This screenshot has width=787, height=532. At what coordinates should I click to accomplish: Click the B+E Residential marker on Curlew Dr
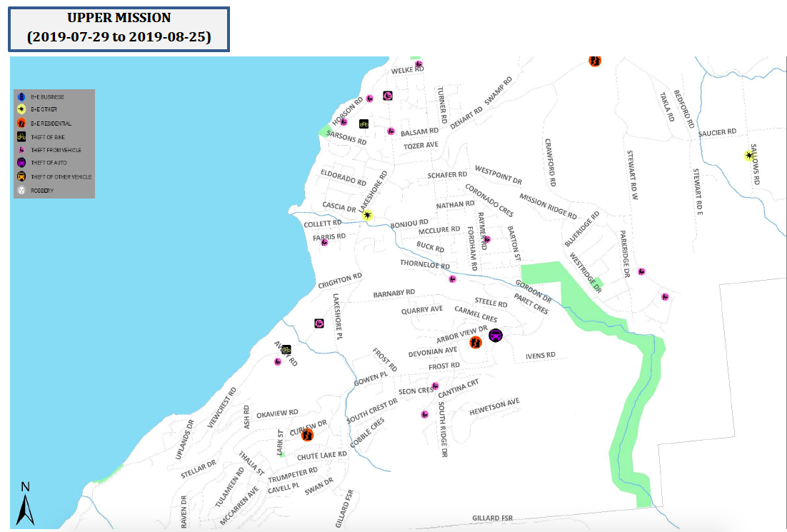tap(308, 435)
